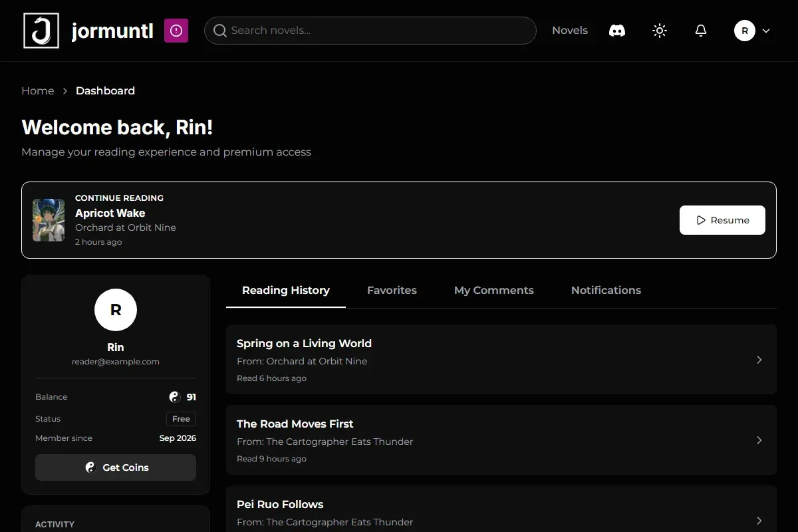Click the ACTIVITY section heading
This screenshot has width=798, height=532.
(55, 525)
